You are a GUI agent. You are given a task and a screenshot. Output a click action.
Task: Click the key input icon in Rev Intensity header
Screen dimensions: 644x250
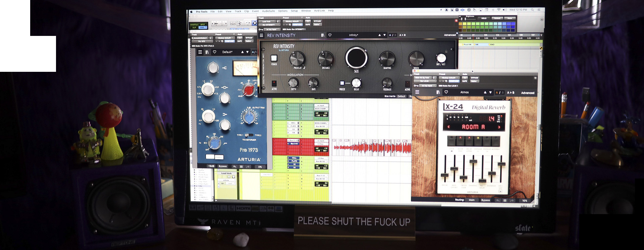[261, 30]
